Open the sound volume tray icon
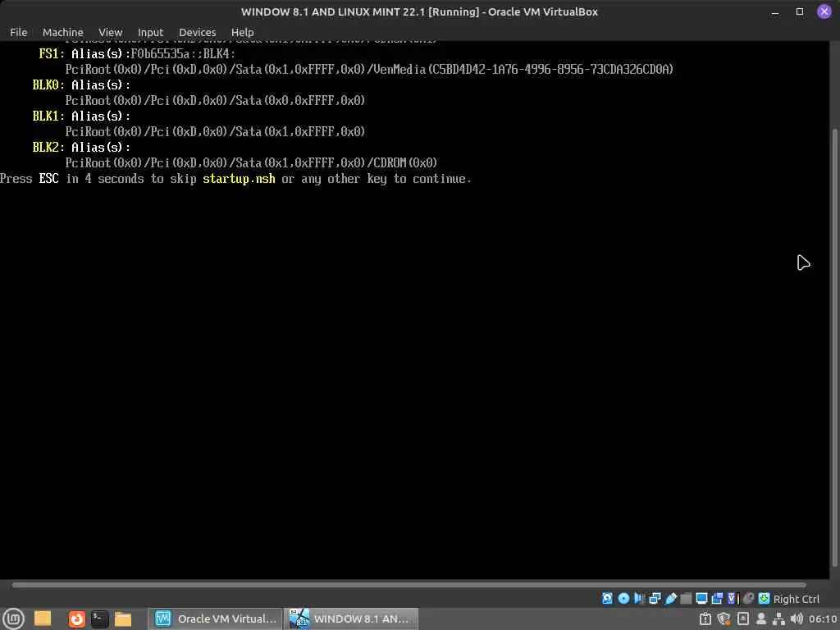Image resolution: width=840 pixels, height=630 pixels. pos(797,619)
